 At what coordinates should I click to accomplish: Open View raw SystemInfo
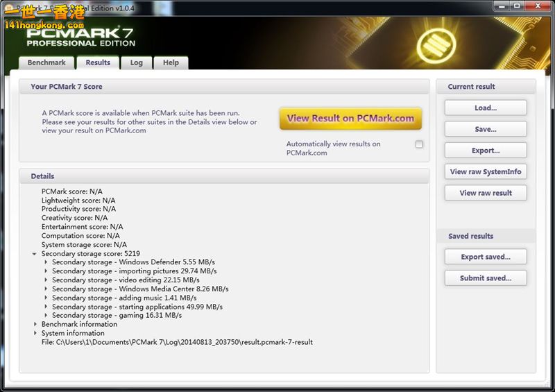point(486,171)
